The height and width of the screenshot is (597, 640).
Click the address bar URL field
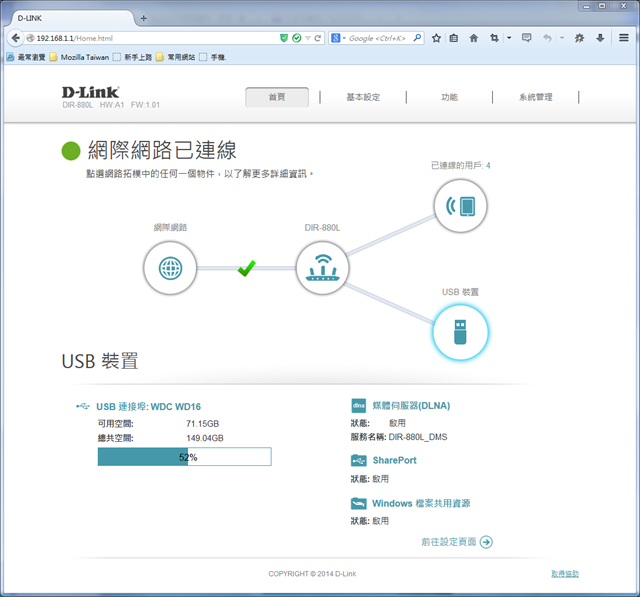[155, 38]
